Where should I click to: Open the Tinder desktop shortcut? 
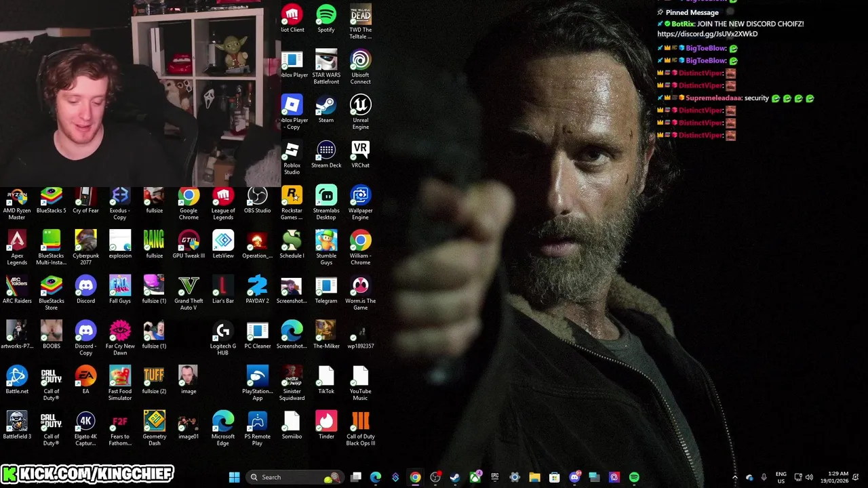[x=326, y=425]
